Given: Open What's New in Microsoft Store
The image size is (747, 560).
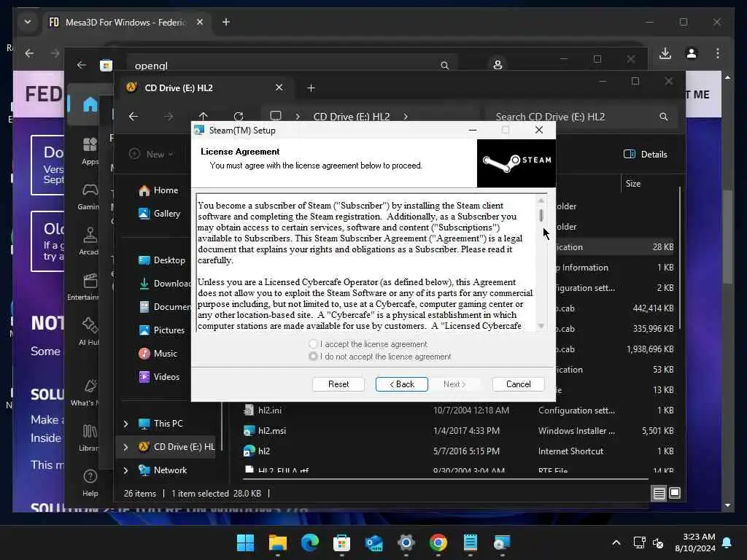Looking at the screenshot, I should [x=88, y=392].
